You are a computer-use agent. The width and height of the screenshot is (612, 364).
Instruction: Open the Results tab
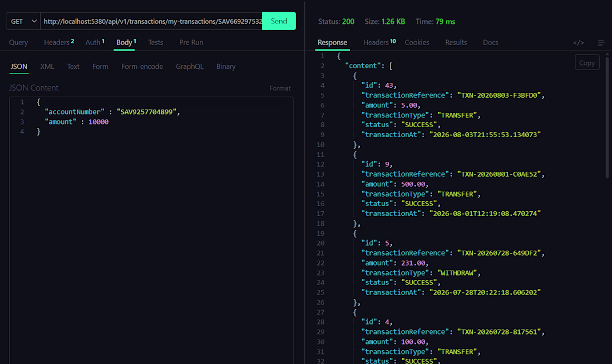[x=456, y=42]
